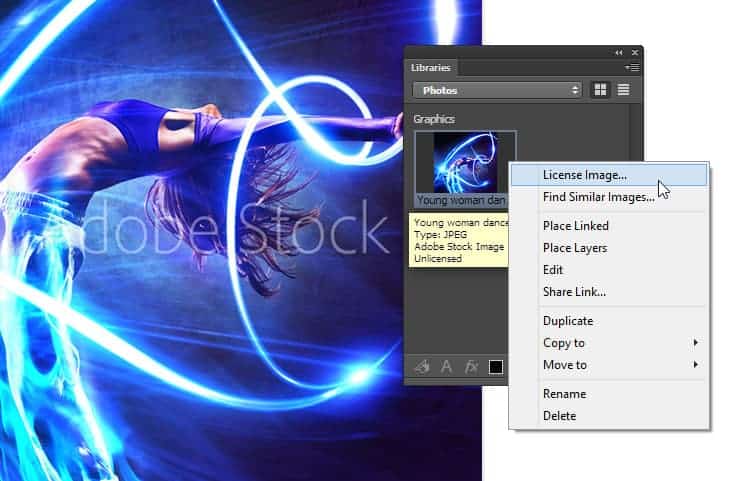Click the Add Character Style icon

tap(446, 367)
